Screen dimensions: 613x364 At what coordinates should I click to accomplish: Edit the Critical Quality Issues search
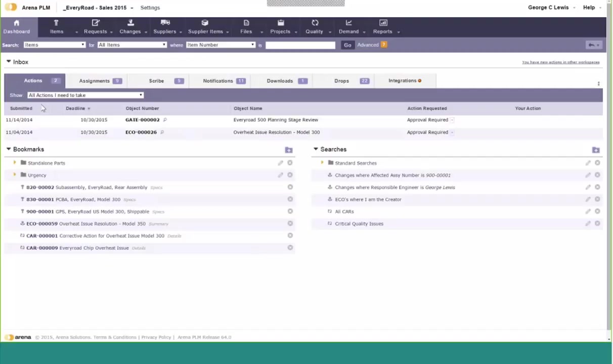[588, 223]
